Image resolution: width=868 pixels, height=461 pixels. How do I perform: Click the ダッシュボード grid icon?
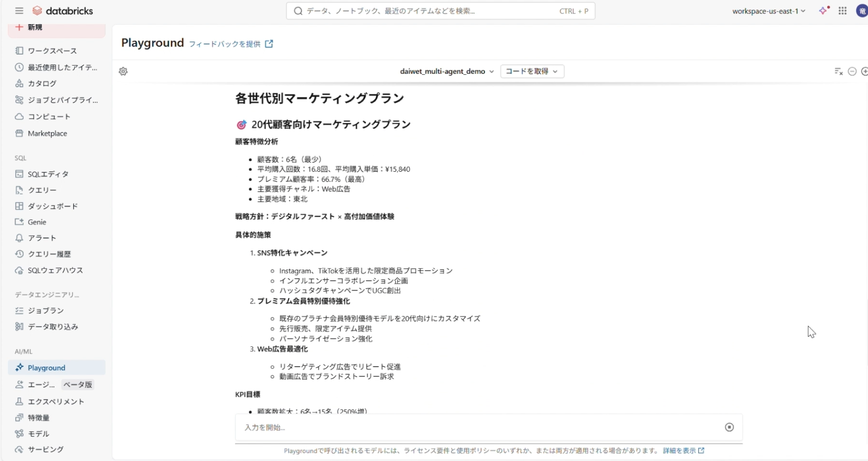click(19, 206)
